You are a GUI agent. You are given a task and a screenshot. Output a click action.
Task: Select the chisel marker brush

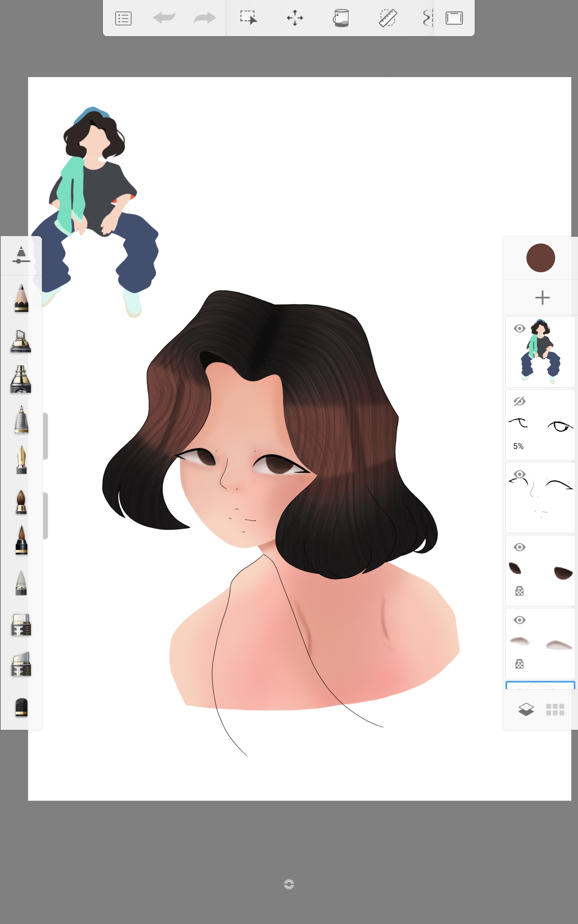[21, 341]
